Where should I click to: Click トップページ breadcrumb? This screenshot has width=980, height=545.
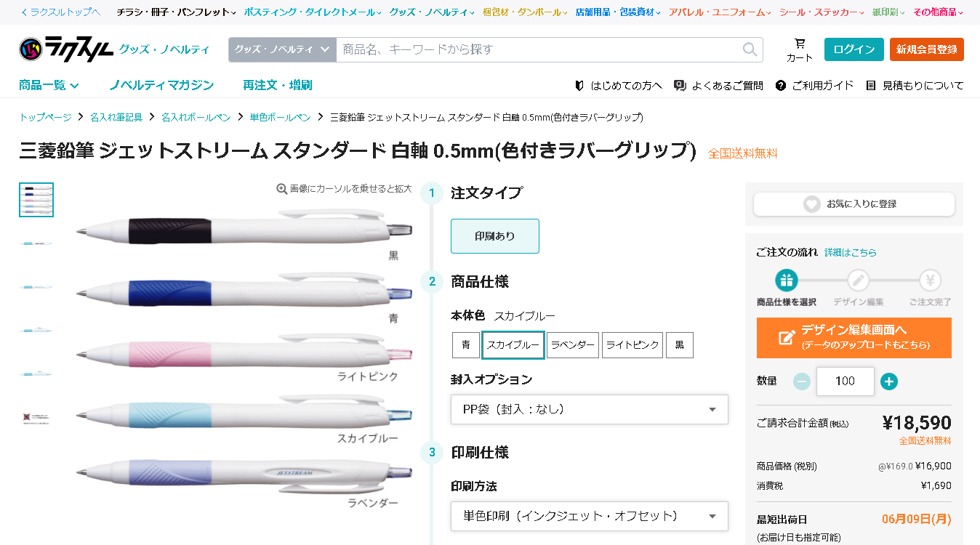tap(46, 117)
